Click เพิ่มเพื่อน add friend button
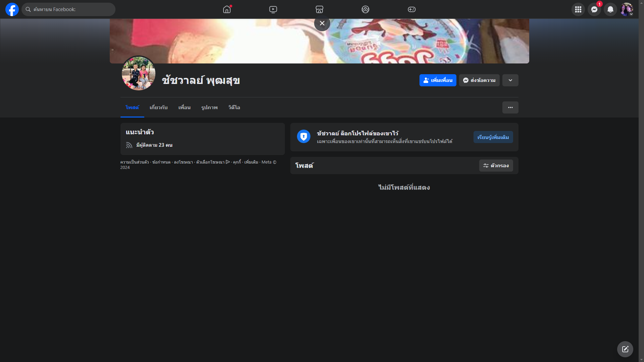 pyautogui.click(x=438, y=80)
